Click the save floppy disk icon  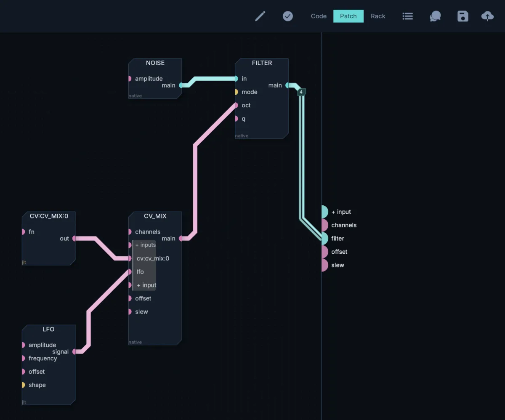pos(463,16)
